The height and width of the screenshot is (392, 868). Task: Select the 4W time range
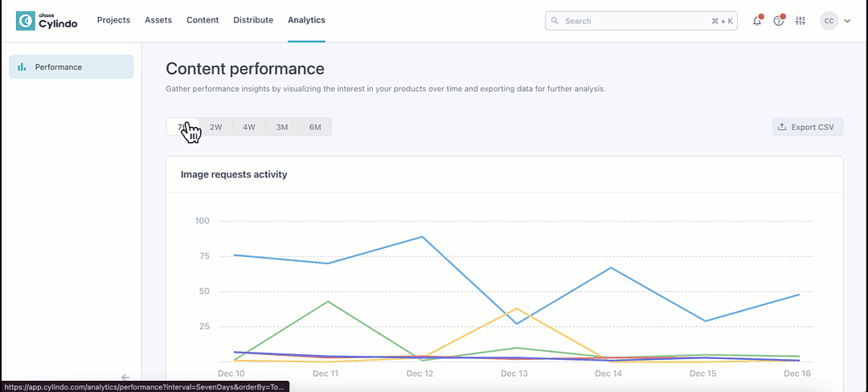tap(248, 127)
